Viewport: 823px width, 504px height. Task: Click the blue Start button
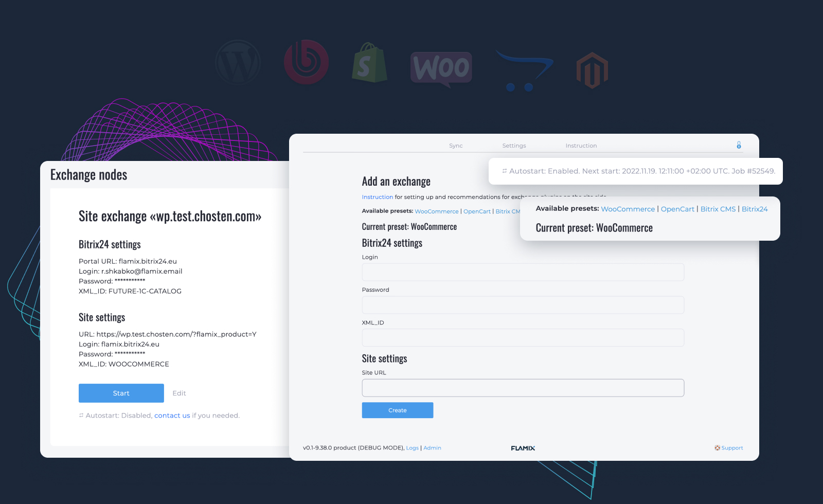tap(121, 393)
